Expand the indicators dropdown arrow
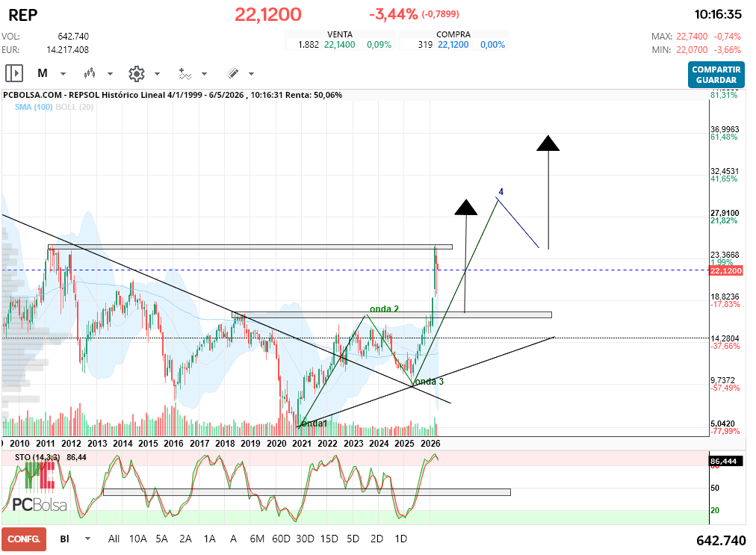This screenshot has height=555, width=756. click(x=205, y=74)
